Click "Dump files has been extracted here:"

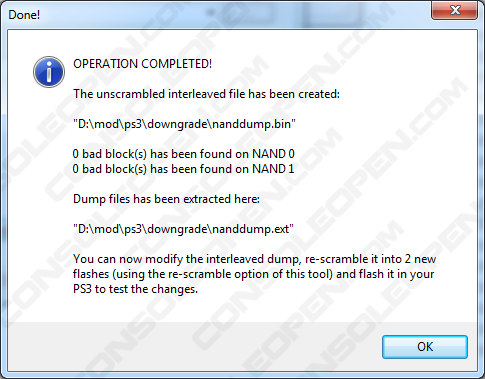pyautogui.click(x=166, y=199)
